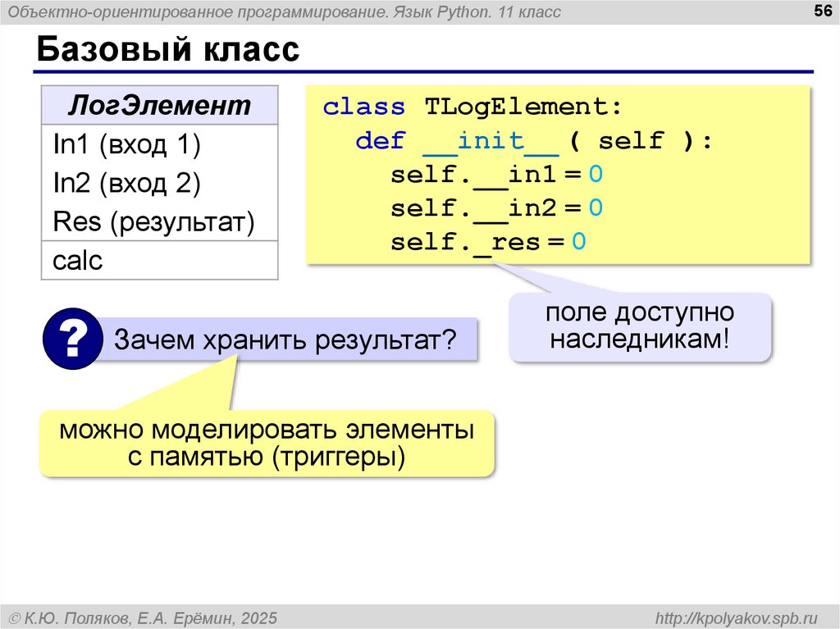Click the "In2 (вход 2)" table row
The width and height of the screenshot is (840, 629).
(x=127, y=183)
